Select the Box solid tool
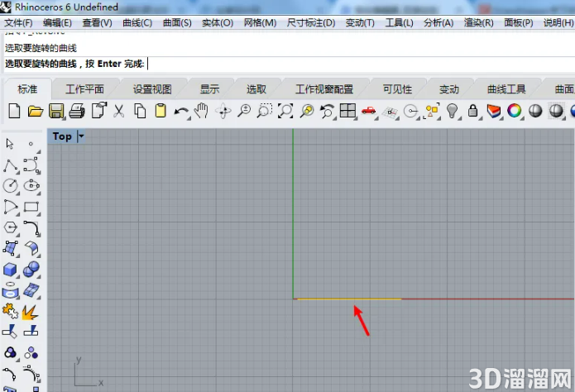575x392 pixels. click(10, 270)
